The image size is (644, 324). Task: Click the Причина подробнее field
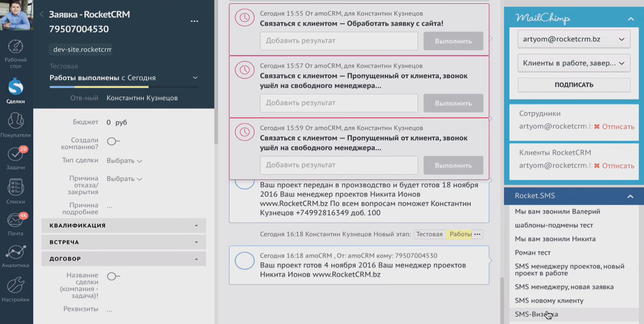[109, 207]
